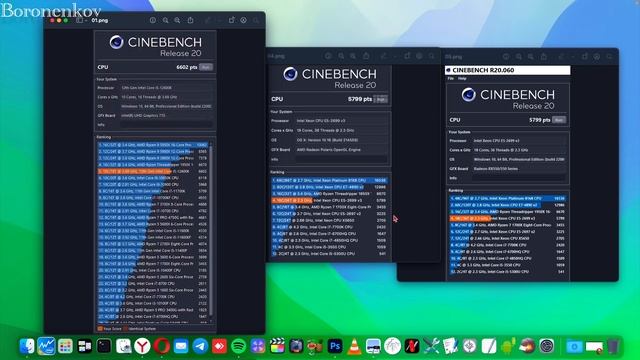Open Photoshop from the dock
Image resolution: width=640 pixels, height=360 pixels.
click(335, 346)
